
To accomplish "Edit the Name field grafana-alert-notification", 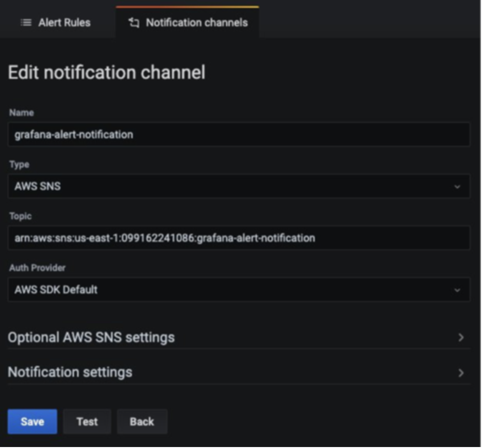I will pos(239,135).
